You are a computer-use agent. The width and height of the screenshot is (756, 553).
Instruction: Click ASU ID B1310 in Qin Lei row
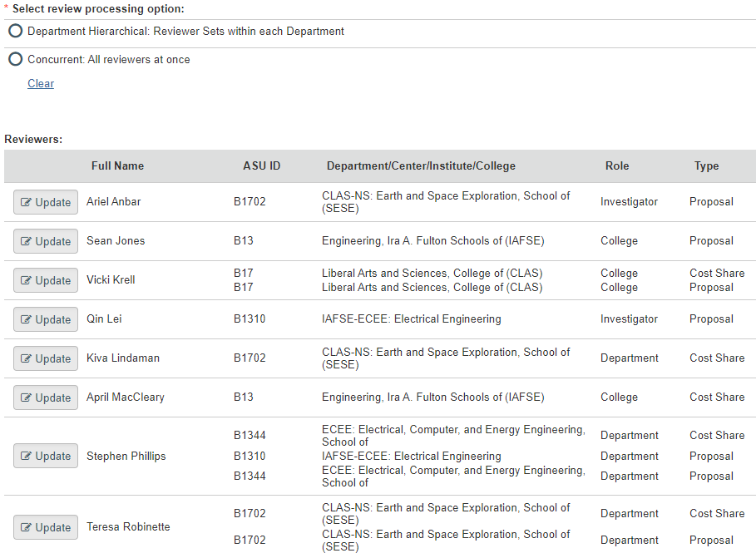pyautogui.click(x=250, y=318)
